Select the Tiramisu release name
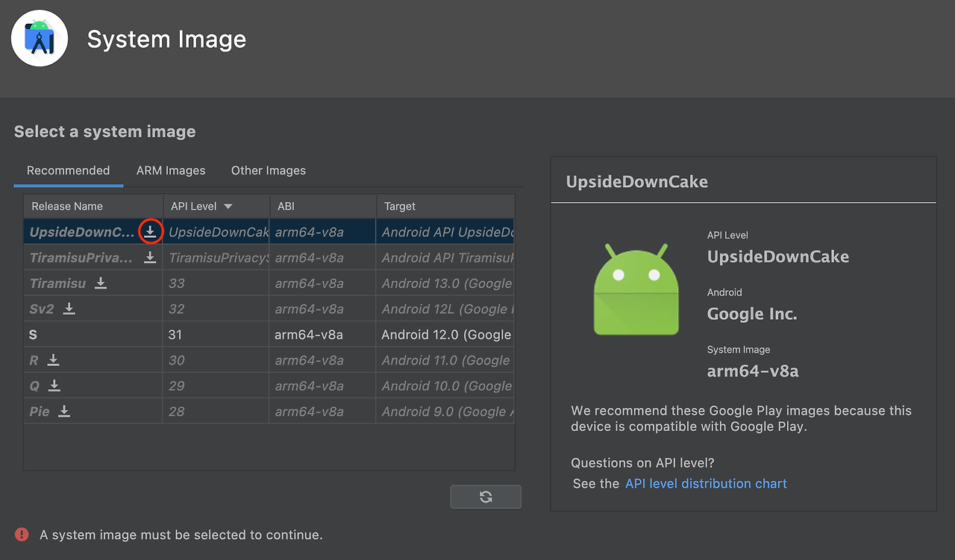Screen dimensions: 955x560 57,283
